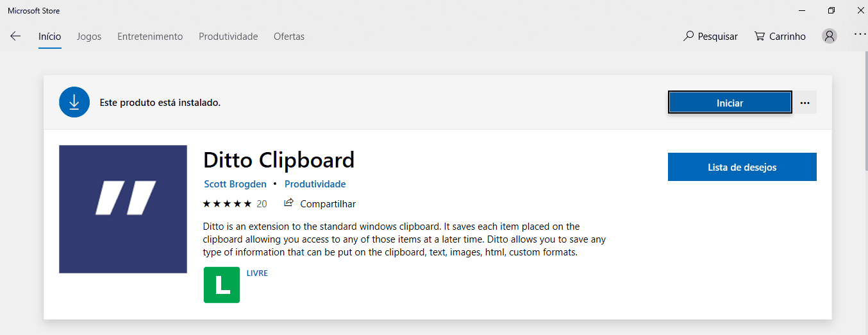Go to the Entretenimento tab
Screen dimensions: 868x335
coord(150,37)
